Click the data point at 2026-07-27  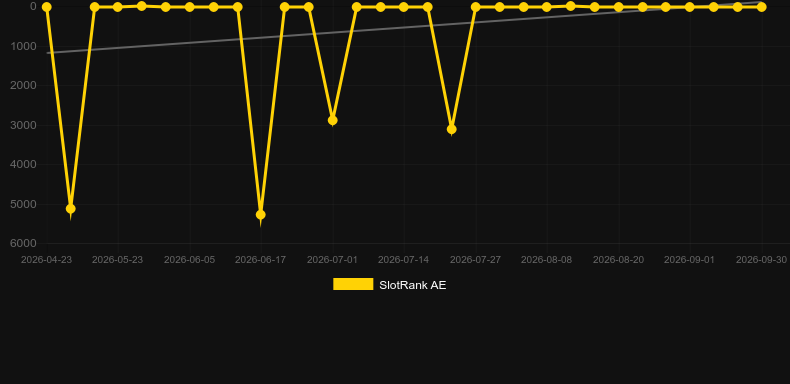[475, 7]
